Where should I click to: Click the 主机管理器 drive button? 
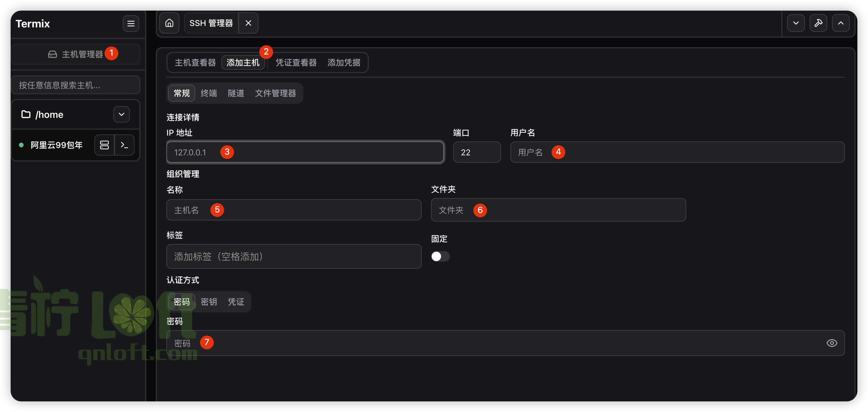[x=76, y=54]
